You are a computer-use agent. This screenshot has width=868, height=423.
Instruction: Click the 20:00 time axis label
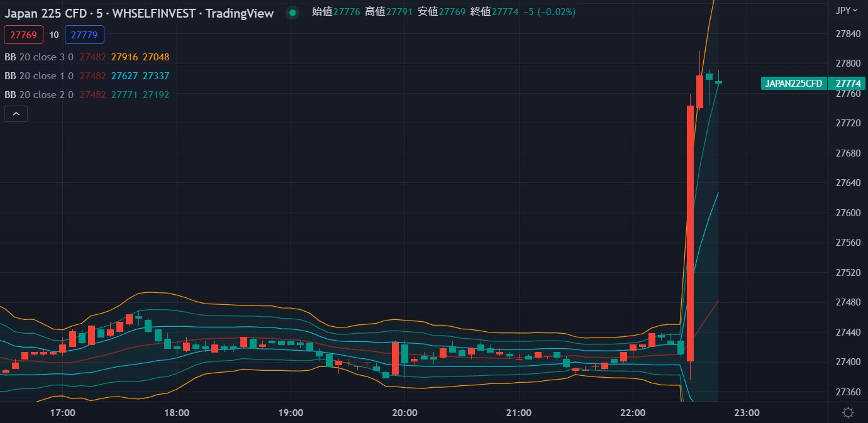[404, 413]
